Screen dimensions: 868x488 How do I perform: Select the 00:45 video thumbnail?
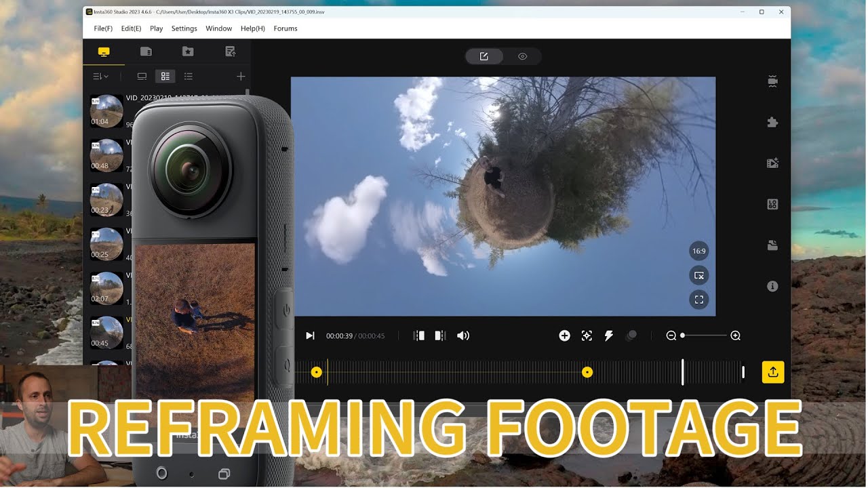click(x=106, y=332)
